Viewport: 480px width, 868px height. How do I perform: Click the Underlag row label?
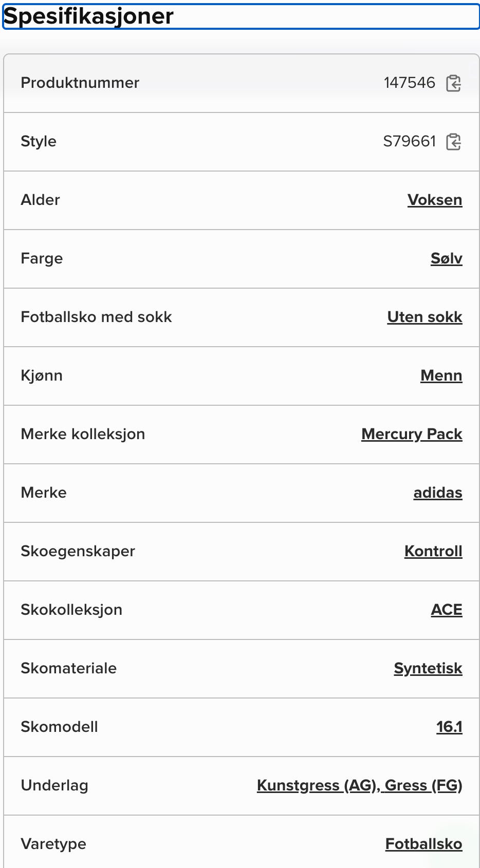point(54,785)
